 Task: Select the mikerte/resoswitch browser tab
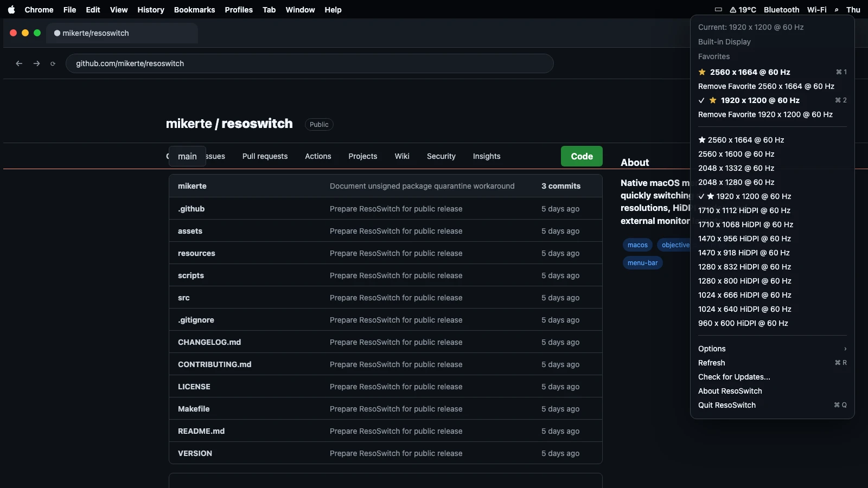click(122, 33)
